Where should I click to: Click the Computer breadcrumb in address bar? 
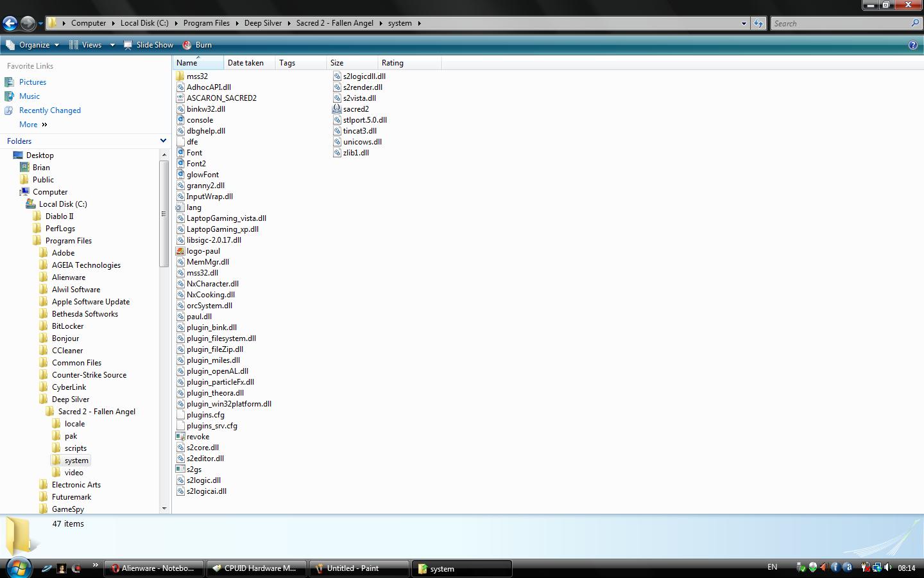89,23
